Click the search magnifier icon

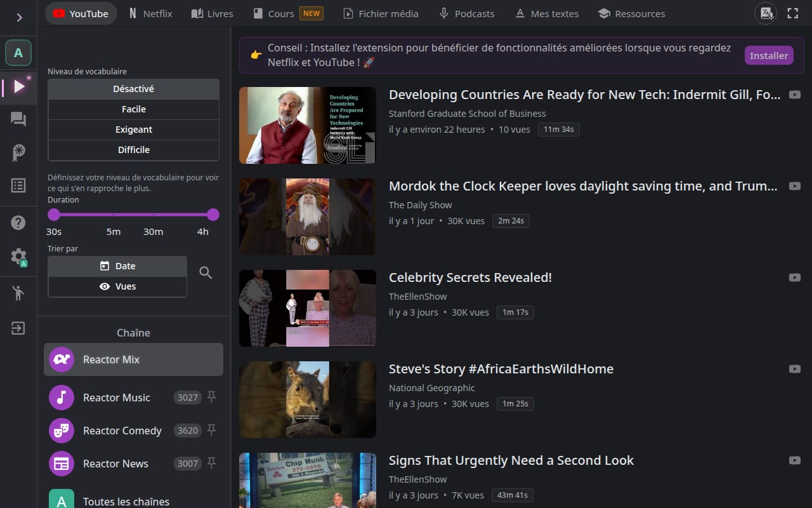pos(206,273)
